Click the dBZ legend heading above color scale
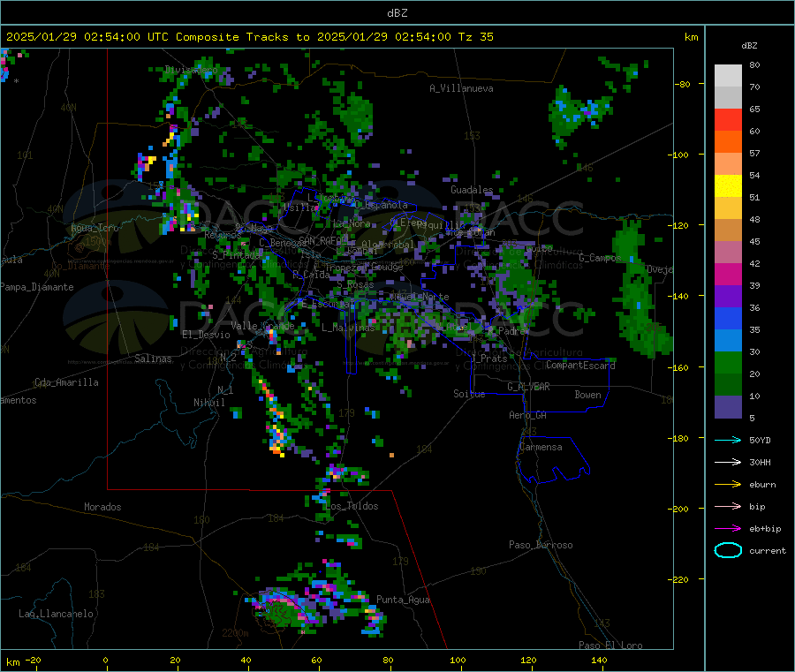This screenshot has height=672, width=795. pyautogui.click(x=749, y=46)
